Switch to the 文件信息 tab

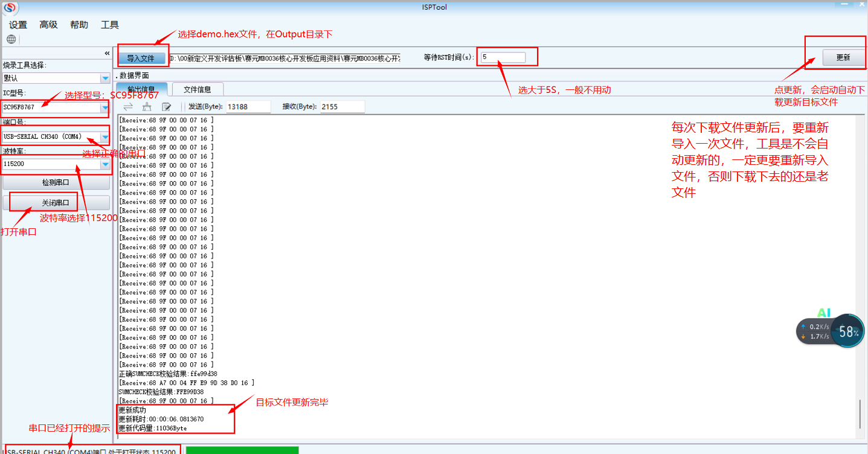[x=198, y=89]
